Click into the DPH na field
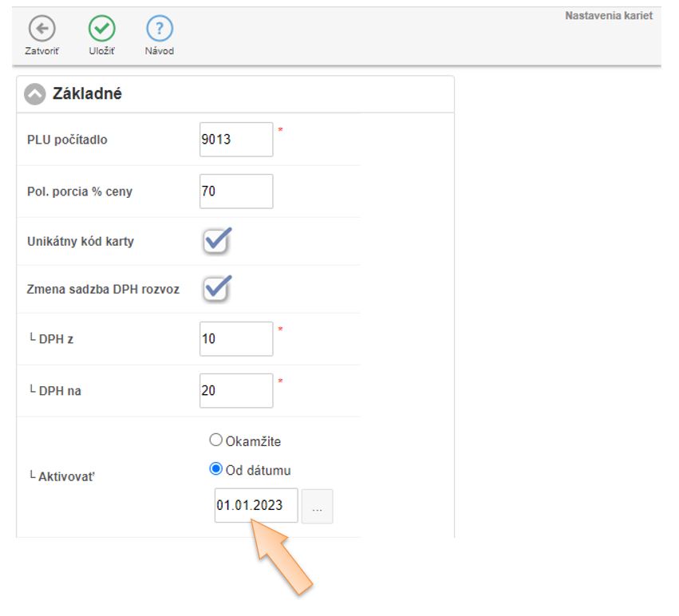 pyautogui.click(x=236, y=391)
